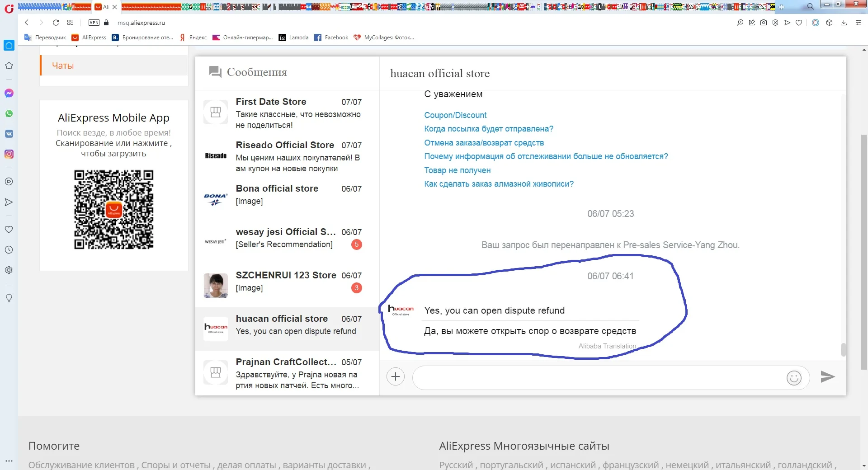
Task: Open sidebar bookmarks star
Action: tap(9, 66)
